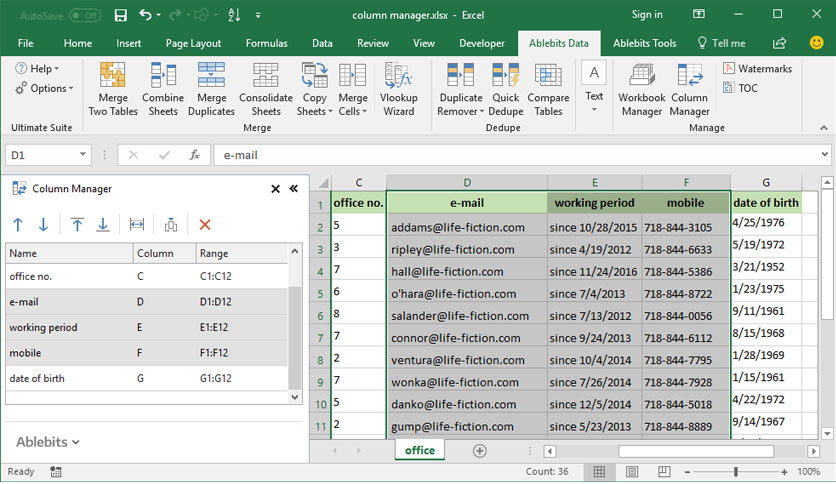Move column to the end icon

[x=103, y=225]
